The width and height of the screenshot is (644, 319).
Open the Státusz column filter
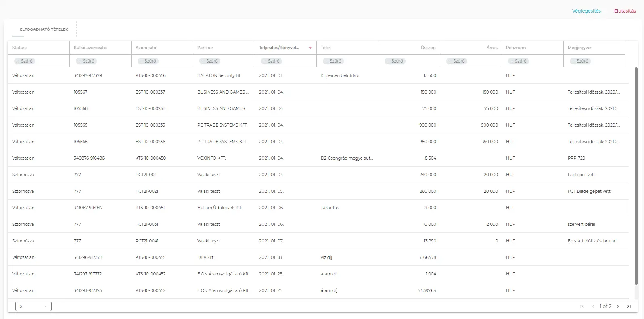(24, 61)
